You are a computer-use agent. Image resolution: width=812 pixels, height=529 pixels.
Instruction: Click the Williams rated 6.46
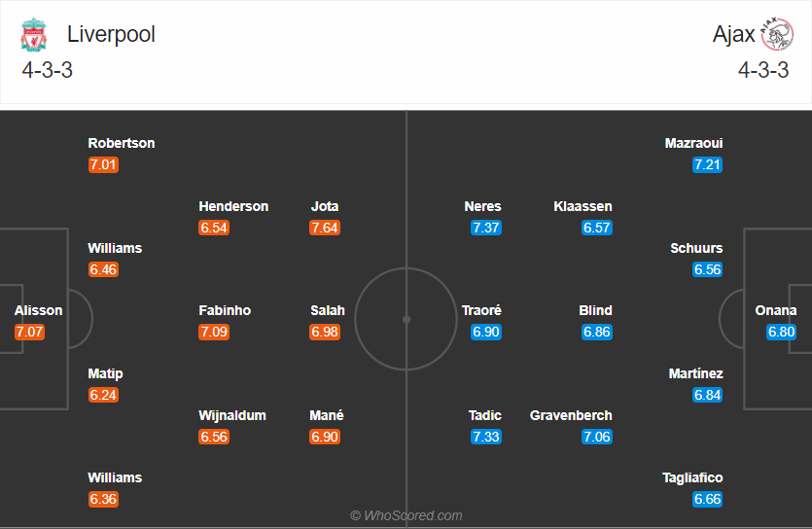(115, 248)
